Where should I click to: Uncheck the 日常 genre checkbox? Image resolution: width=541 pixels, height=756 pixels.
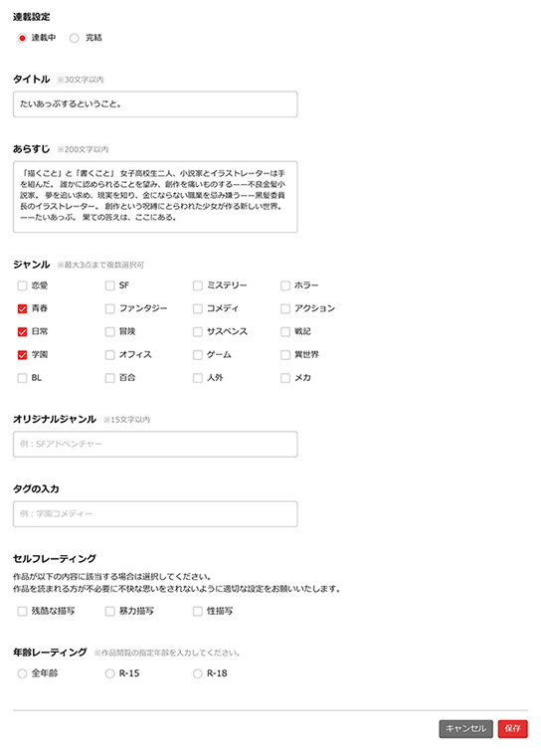[x=22, y=331]
